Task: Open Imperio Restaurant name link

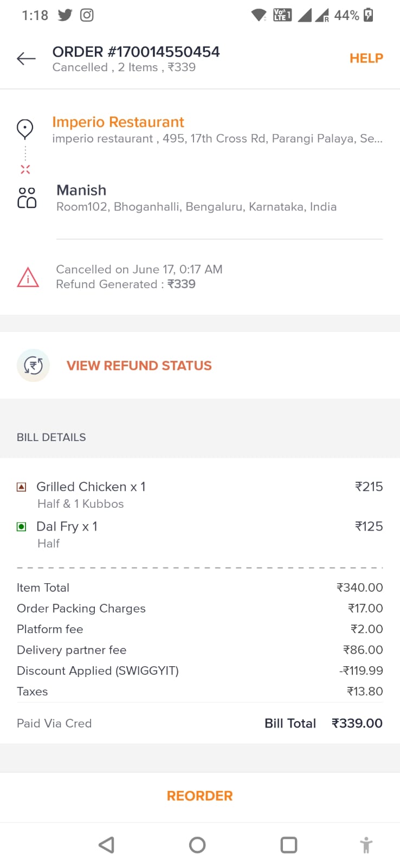Action: pyautogui.click(x=118, y=122)
